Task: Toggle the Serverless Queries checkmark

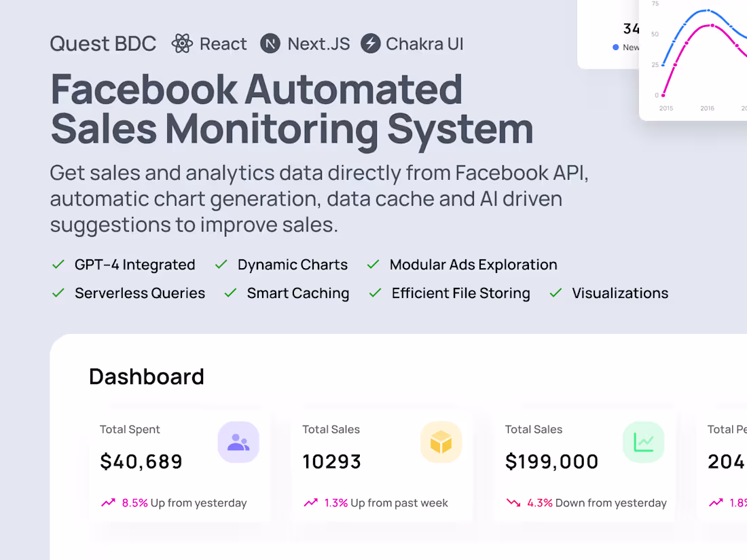Action: point(58,293)
